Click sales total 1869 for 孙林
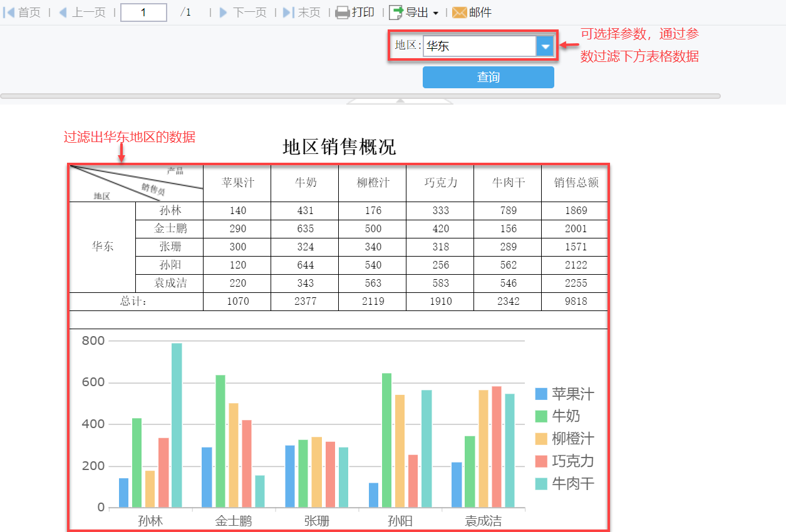Screen dimensions: 786x532 [x=576, y=210]
